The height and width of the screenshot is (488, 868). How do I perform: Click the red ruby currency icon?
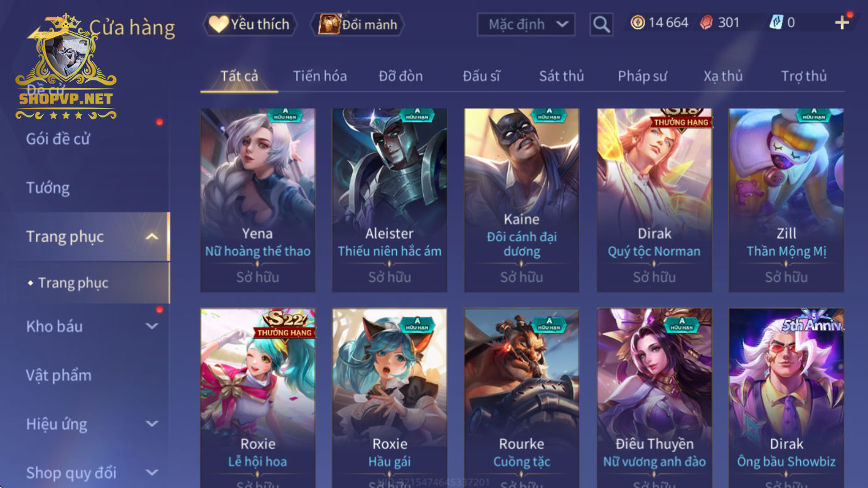coord(706,23)
